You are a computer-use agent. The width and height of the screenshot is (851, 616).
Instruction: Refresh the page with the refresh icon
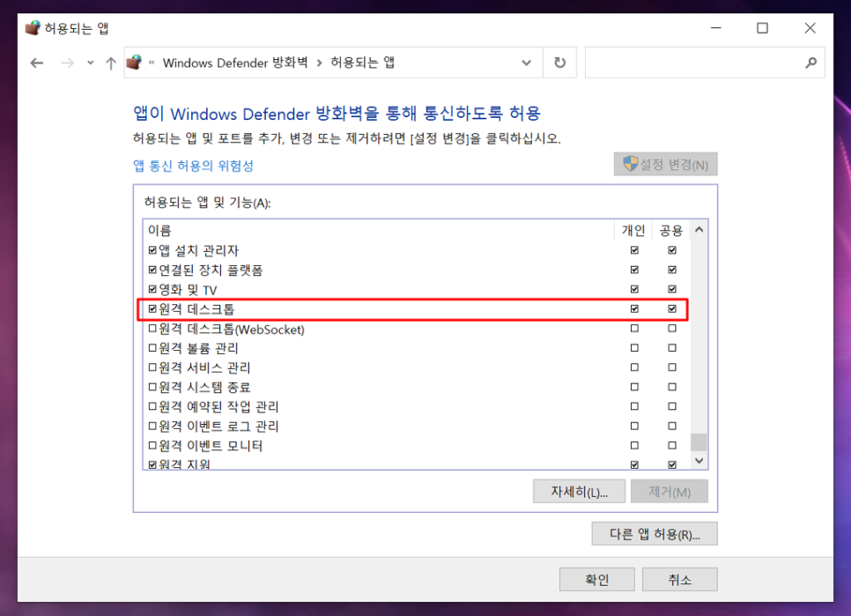pyautogui.click(x=559, y=63)
